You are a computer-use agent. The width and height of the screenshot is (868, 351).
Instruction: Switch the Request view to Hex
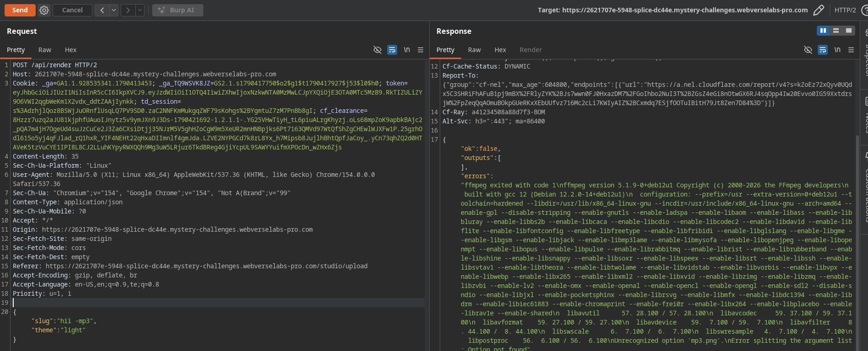[x=71, y=50]
